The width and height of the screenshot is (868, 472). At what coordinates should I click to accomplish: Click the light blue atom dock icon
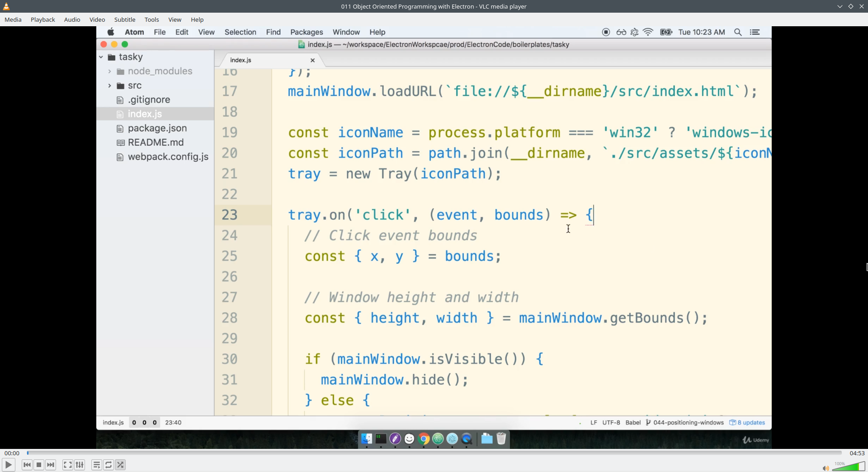[453, 439]
